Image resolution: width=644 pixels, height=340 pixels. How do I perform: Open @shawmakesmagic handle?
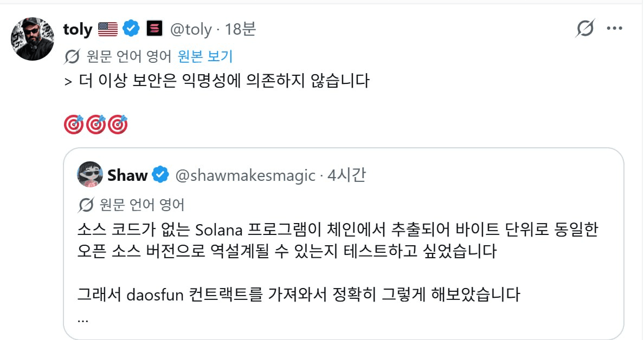pos(245,175)
